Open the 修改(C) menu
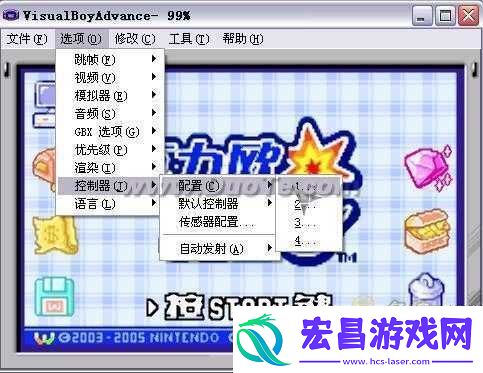483x373 pixels. tap(135, 39)
